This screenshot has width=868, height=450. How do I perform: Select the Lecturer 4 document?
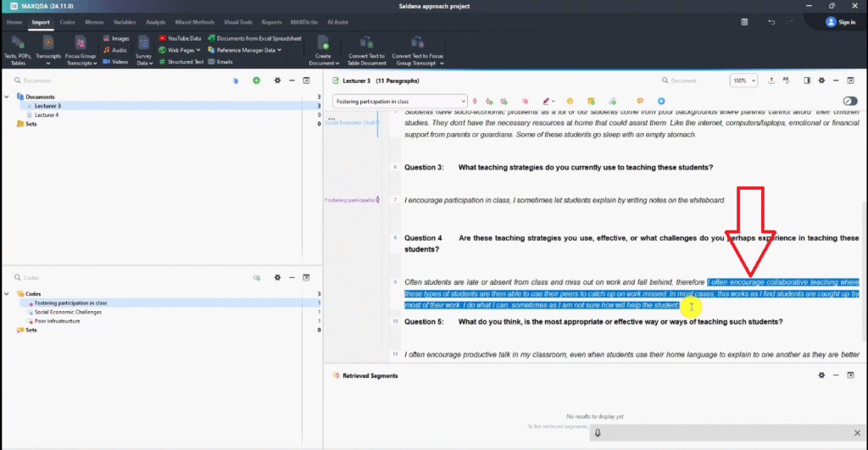pyautogui.click(x=47, y=114)
